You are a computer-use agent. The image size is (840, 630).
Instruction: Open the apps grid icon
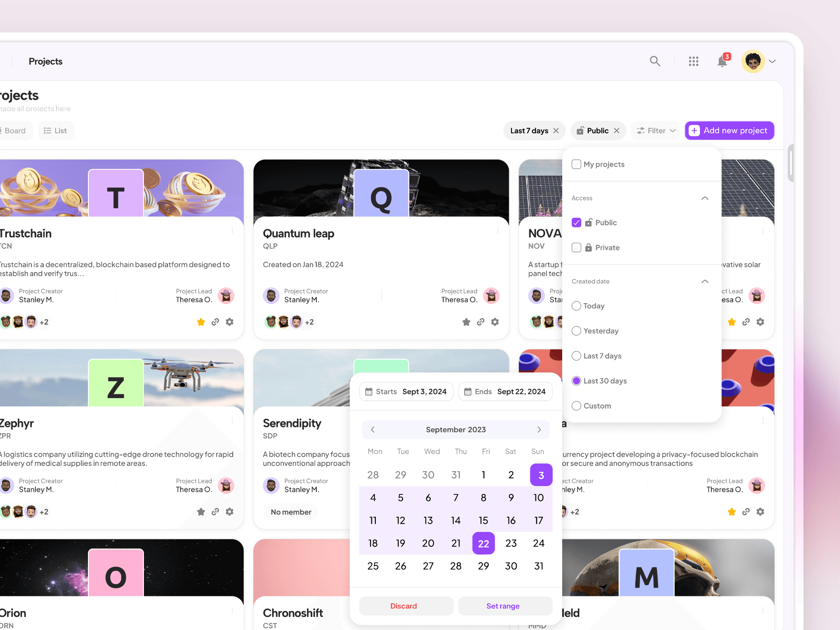[x=693, y=61]
